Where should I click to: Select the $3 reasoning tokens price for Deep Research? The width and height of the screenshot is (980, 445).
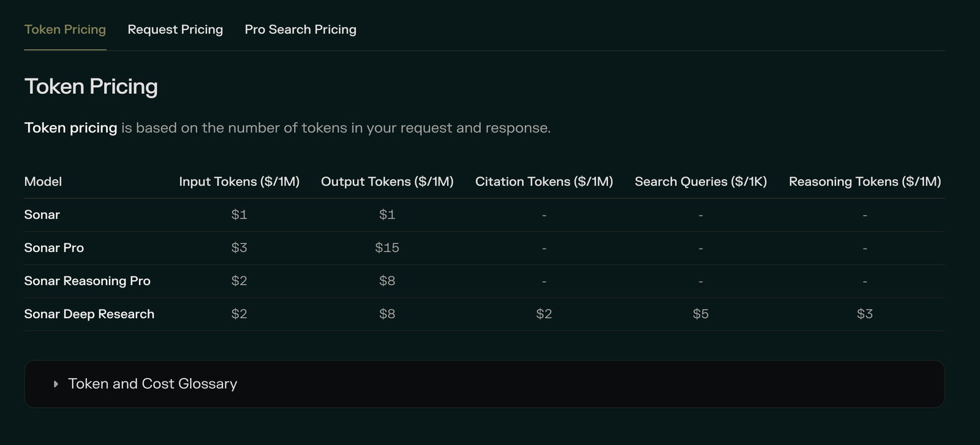[x=865, y=314]
